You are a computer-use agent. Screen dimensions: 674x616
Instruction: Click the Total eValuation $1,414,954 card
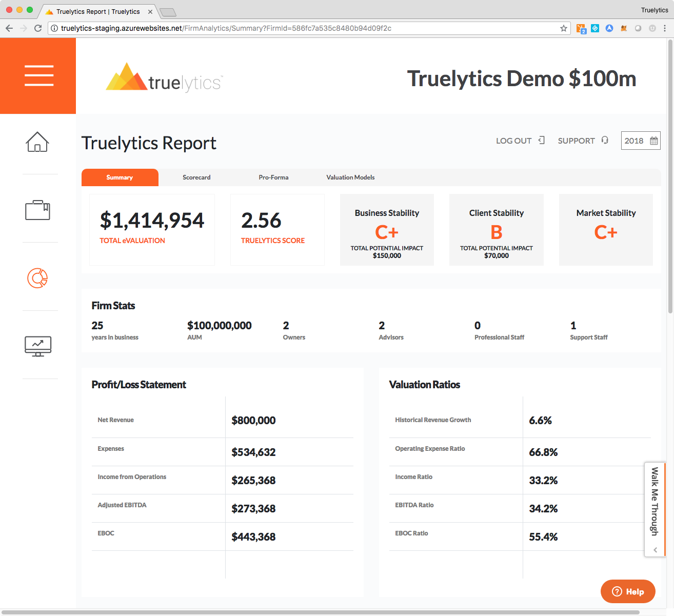click(x=152, y=230)
